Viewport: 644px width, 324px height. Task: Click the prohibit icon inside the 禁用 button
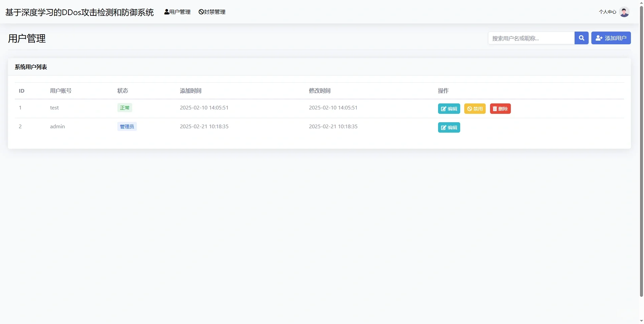469,108
